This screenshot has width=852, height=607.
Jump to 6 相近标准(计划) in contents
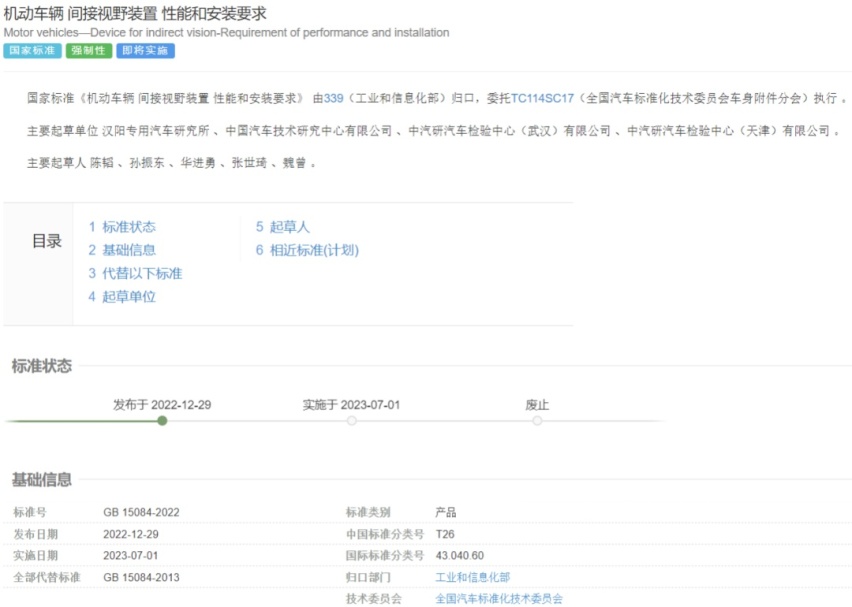(x=308, y=250)
